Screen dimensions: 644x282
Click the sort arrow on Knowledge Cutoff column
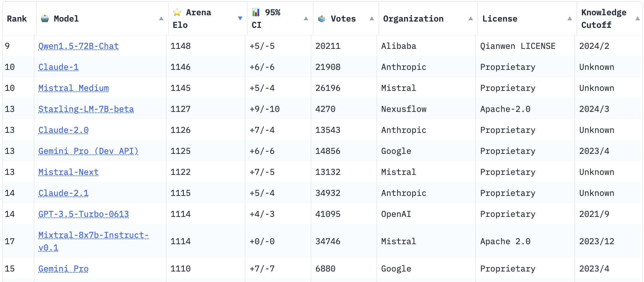coord(638,18)
